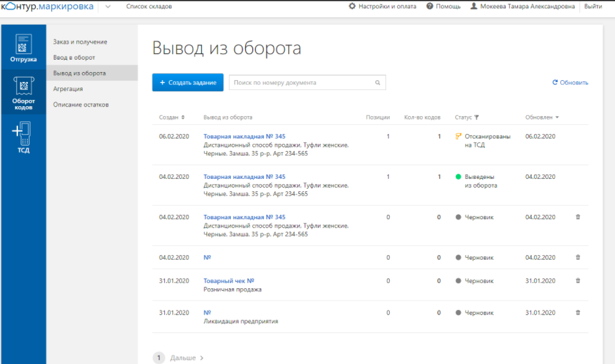Click the Розничная продажа description text
Screen dimensions: 615x364
(x=233, y=289)
